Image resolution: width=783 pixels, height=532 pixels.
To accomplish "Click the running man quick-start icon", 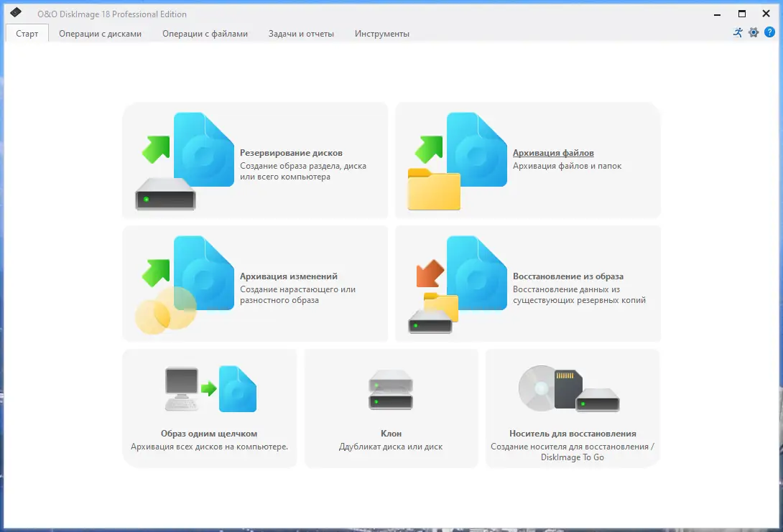I will [737, 32].
